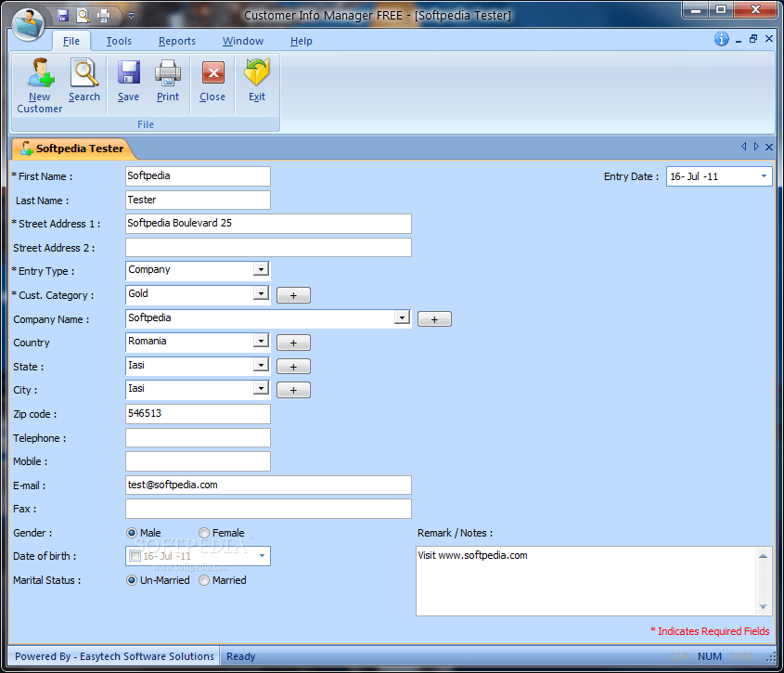Click the E-mail field
784x673 pixels.
pyautogui.click(x=268, y=485)
